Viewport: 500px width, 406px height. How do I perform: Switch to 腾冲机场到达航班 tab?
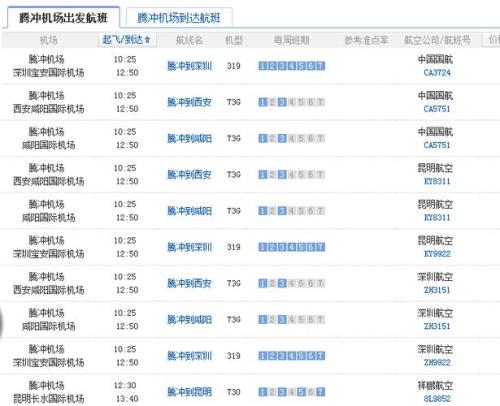pyautogui.click(x=179, y=18)
